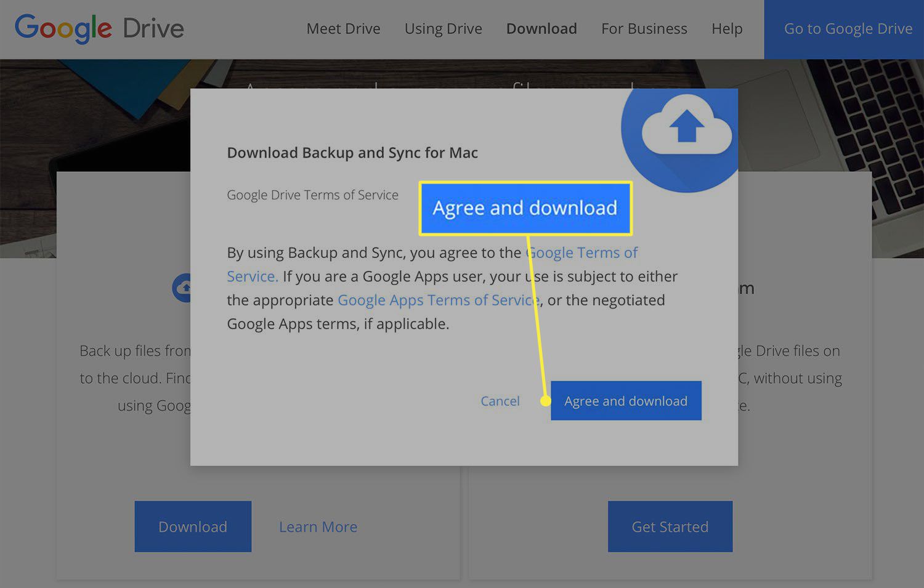924x588 pixels.
Task: Click Agree and download in the dialog
Action: pos(626,401)
